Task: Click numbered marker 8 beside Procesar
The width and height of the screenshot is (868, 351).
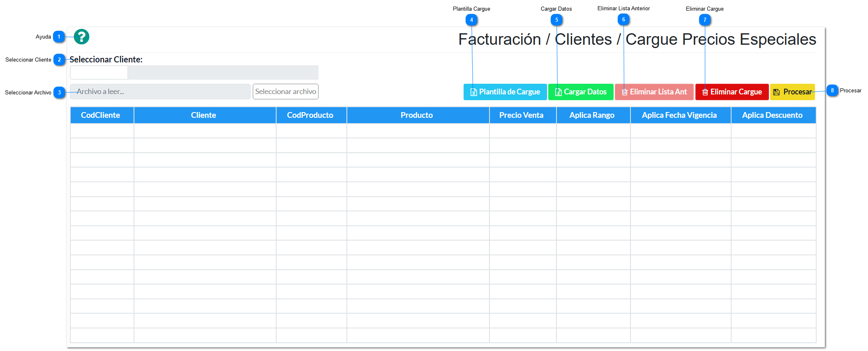Action: pyautogui.click(x=832, y=91)
